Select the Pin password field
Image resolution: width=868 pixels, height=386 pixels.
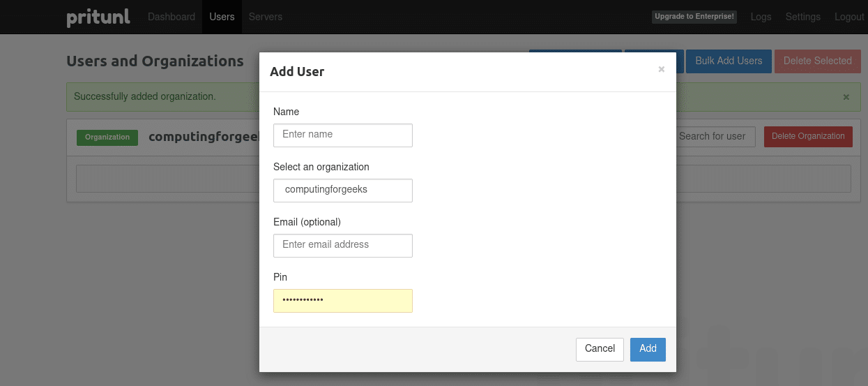342,300
